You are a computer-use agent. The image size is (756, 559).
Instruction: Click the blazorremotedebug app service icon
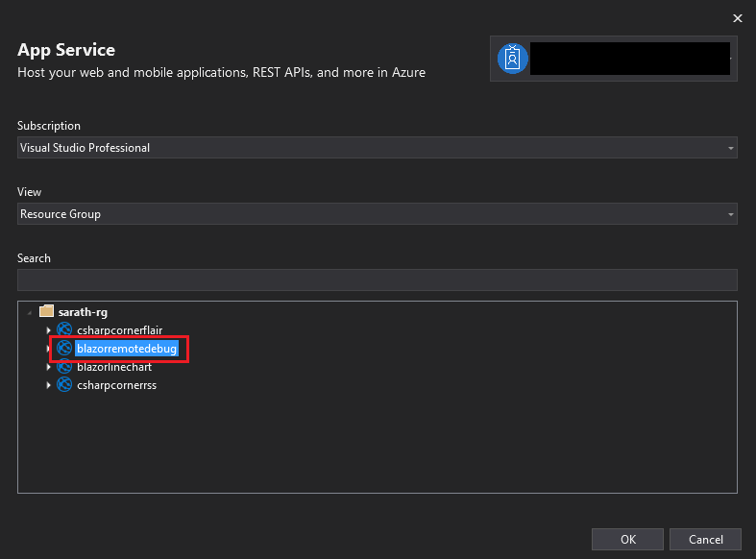(65, 349)
